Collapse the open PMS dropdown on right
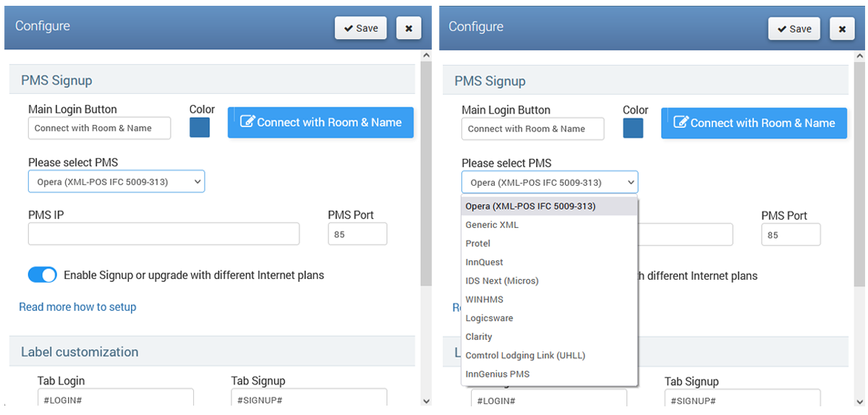The image size is (868, 415). tap(550, 182)
